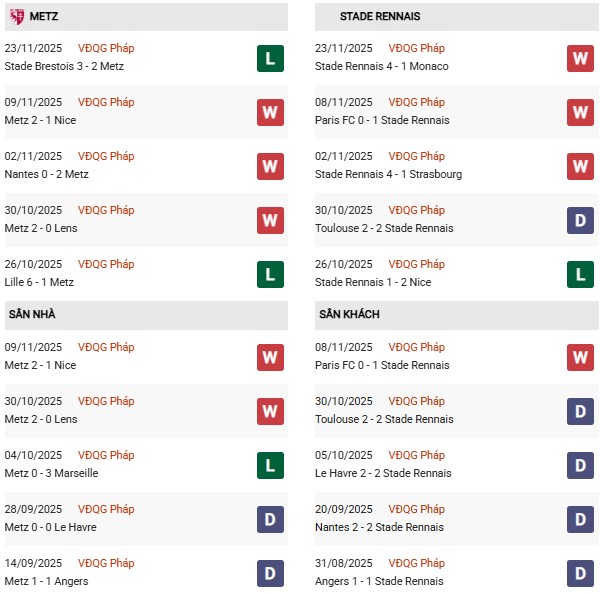Click the 04/10/2025 date on Metz - Marseille row
Viewport: 600px width, 594px height.
tap(33, 455)
